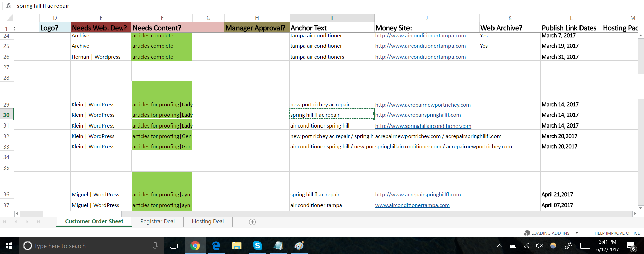Click the horizontal scrollbar right arrow
The height and width of the screenshot is (254, 644).
[635, 214]
